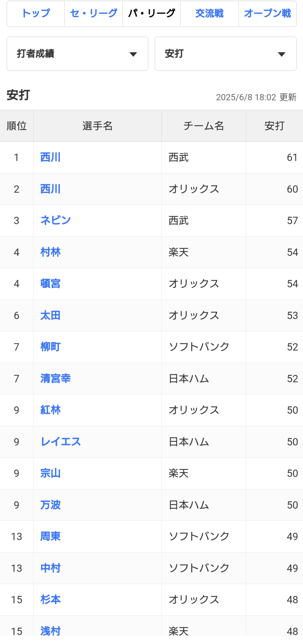Viewport: 303px width, 644px height.
Task: Open the 打者成績 category dropdown
Action: tap(77, 54)
